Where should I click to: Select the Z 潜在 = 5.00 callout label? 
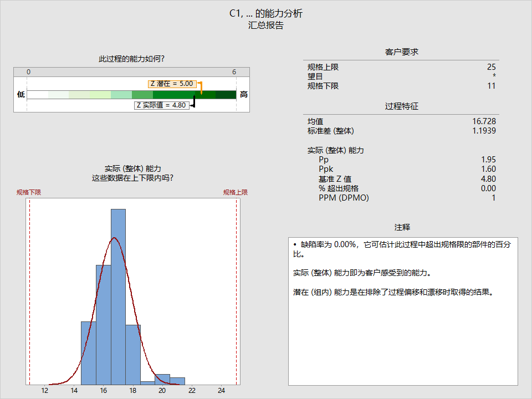click(171, 83)
